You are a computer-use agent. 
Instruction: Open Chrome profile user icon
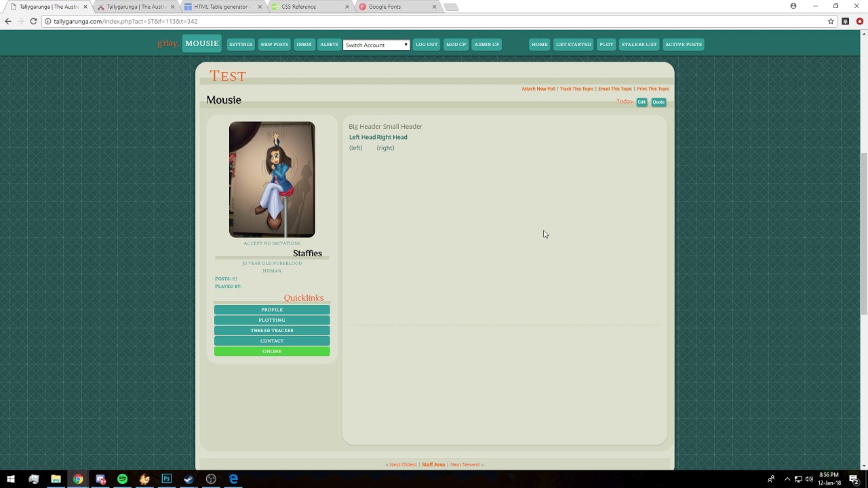(x=793, y=6)
